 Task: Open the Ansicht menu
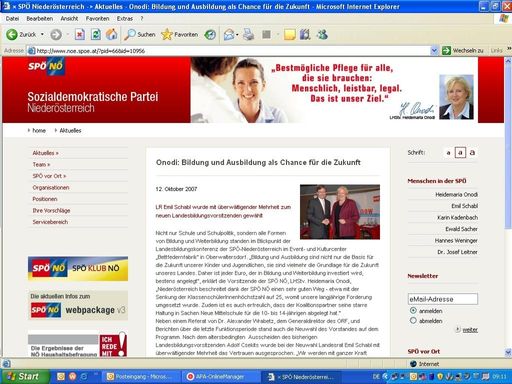69,19
